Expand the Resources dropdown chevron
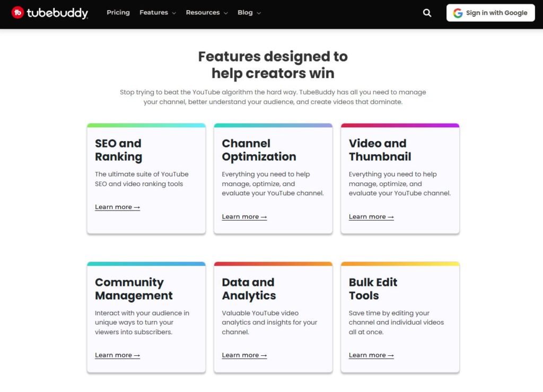 point(225,13)
